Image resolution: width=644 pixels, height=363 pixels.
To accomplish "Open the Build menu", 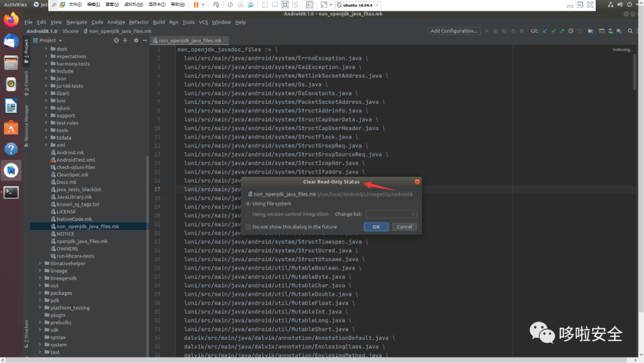I will (x=159, y=22).
